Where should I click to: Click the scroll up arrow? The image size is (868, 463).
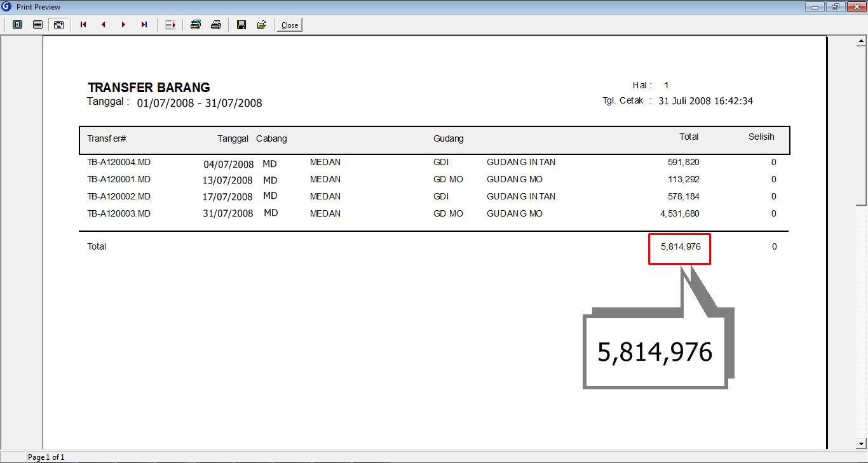(x=862, y=42)
